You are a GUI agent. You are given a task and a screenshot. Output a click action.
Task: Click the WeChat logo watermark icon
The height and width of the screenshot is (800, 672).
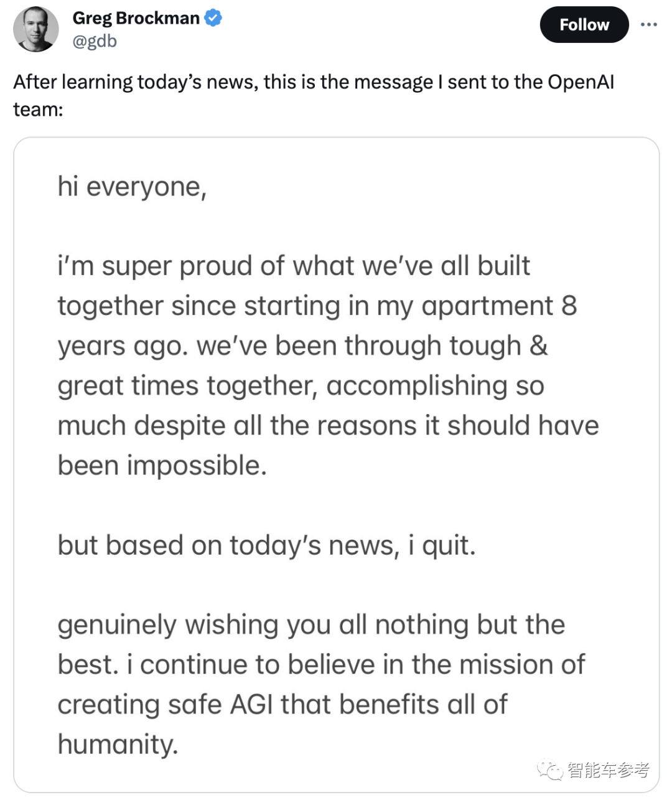click(550, 770)
